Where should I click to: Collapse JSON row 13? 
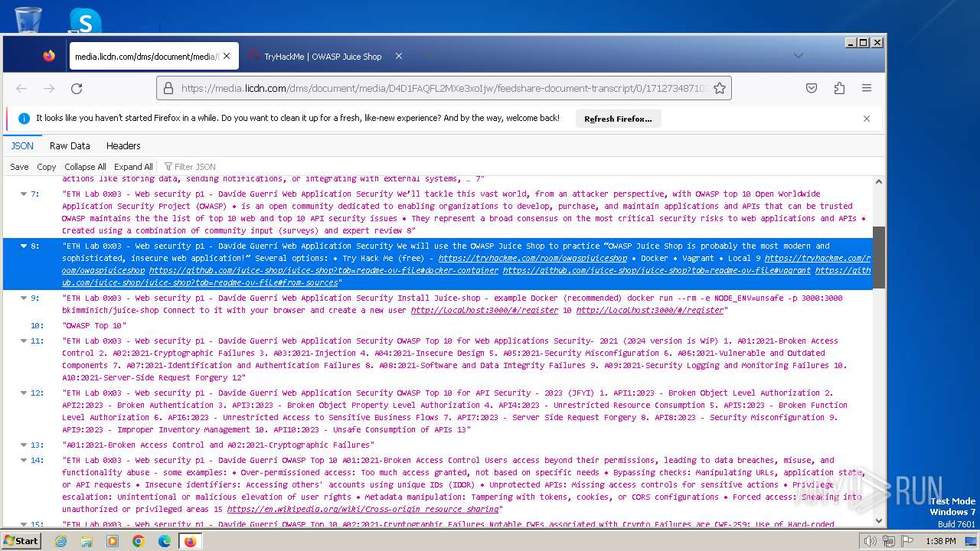(x=24, y=445)
